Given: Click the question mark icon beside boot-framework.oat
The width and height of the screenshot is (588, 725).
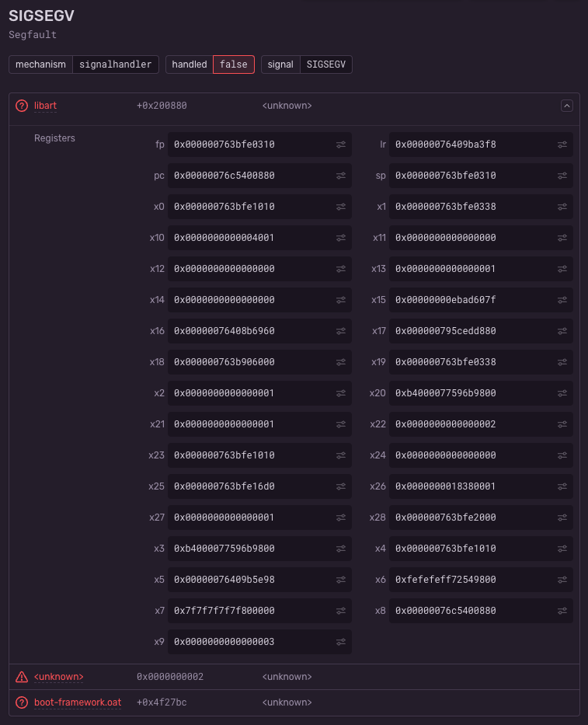Looking at the screenshot, I should click(x=19, y=702).
